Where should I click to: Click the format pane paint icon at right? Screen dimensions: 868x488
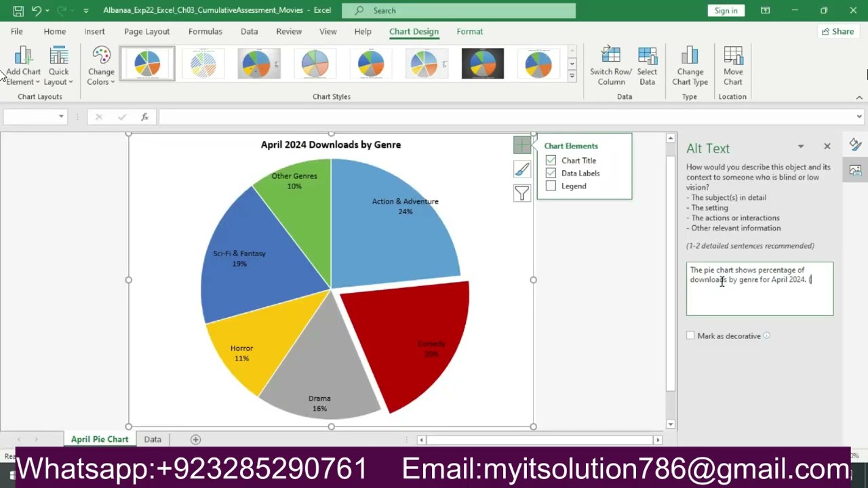(855, 144)
